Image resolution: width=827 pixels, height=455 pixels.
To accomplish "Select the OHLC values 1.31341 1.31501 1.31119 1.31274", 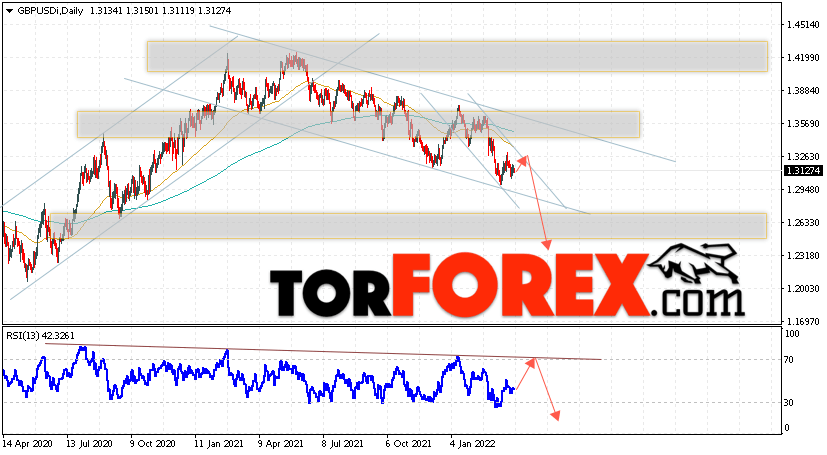I will click(x=160, y=11).
